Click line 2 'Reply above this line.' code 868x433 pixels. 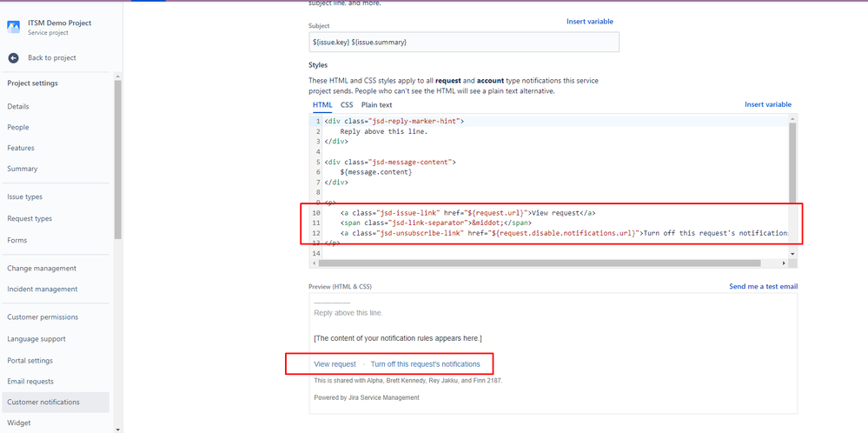tap(384, 132)
